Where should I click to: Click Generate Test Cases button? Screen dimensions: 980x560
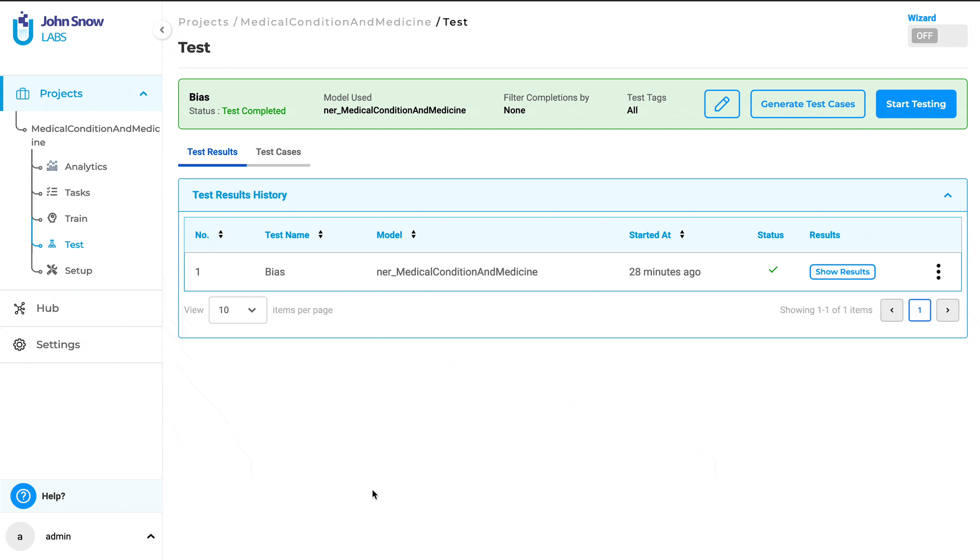click(x=807, y=104)
